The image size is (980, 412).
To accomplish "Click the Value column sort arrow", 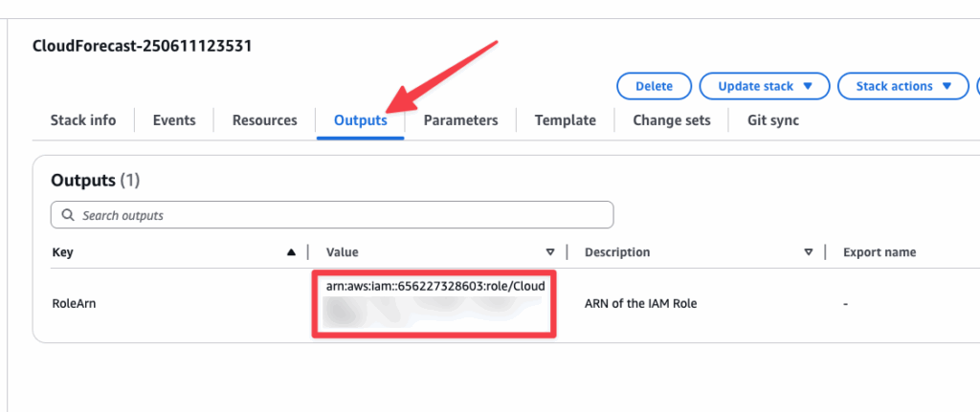I will tap(550, 252).
